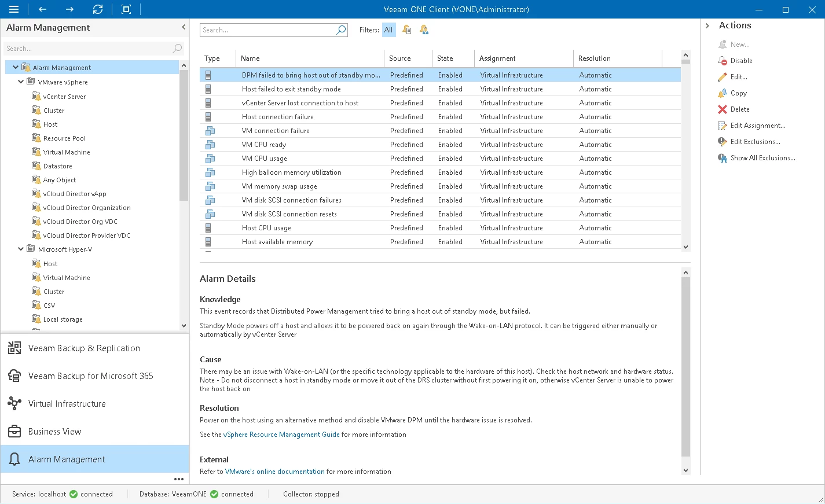Collapse the VMware vSphere tree node

pos(21,82)
